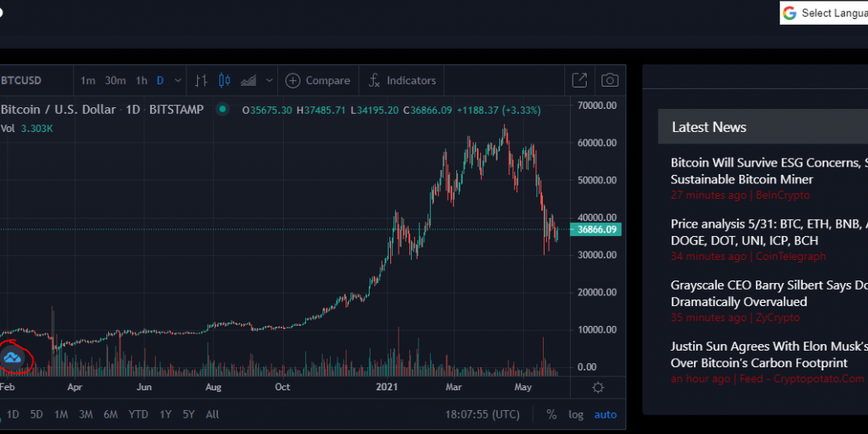
Task: Choose the Area chart style icon
Action: pyautogui.click(x=248, y=81)
